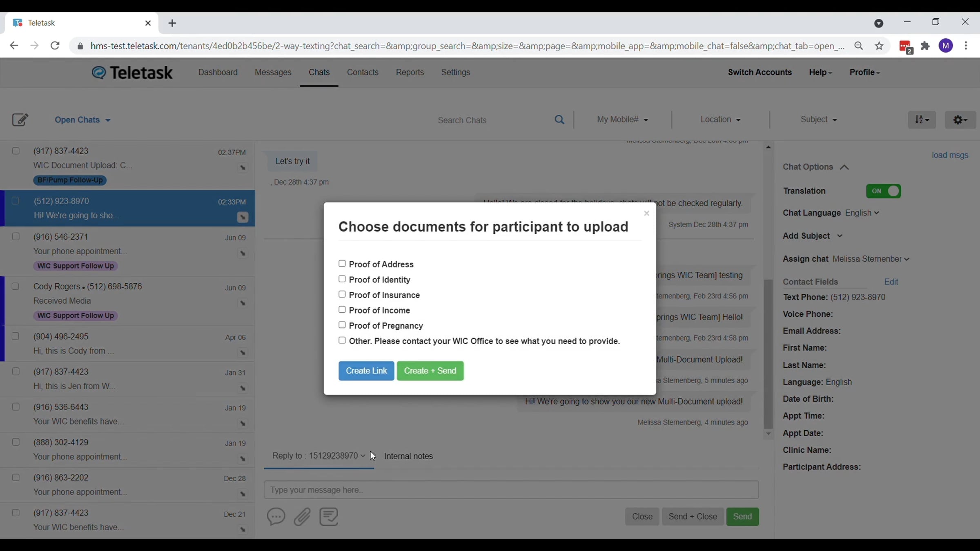The height and width of the screenshot is (551, 980).
Task: Open the sort order icon button
Action: pyautogui.click(x=922, y=120)
